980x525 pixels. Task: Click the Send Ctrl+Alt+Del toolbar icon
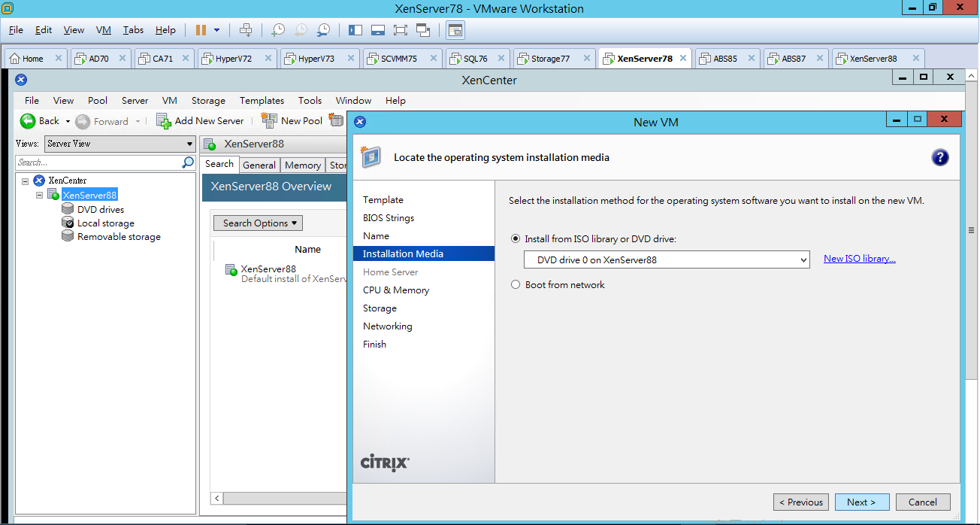246,30
